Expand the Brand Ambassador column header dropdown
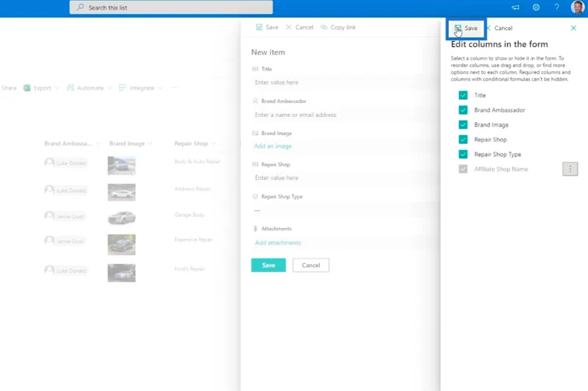 tap(98, 143)
